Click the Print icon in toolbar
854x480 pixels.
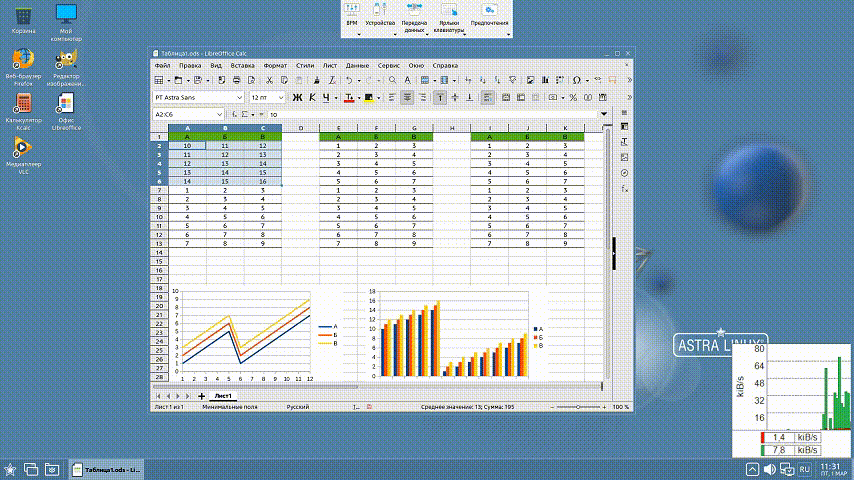235,79
